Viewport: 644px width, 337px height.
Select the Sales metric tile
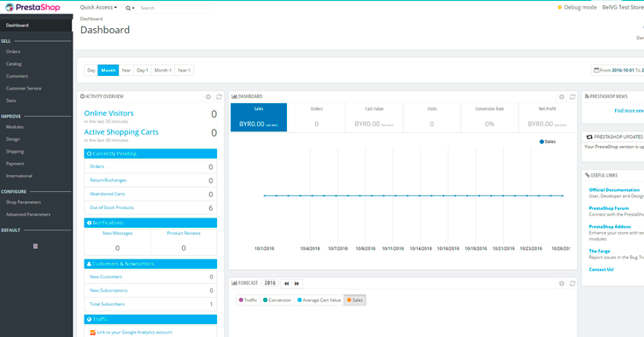point(259,118)
